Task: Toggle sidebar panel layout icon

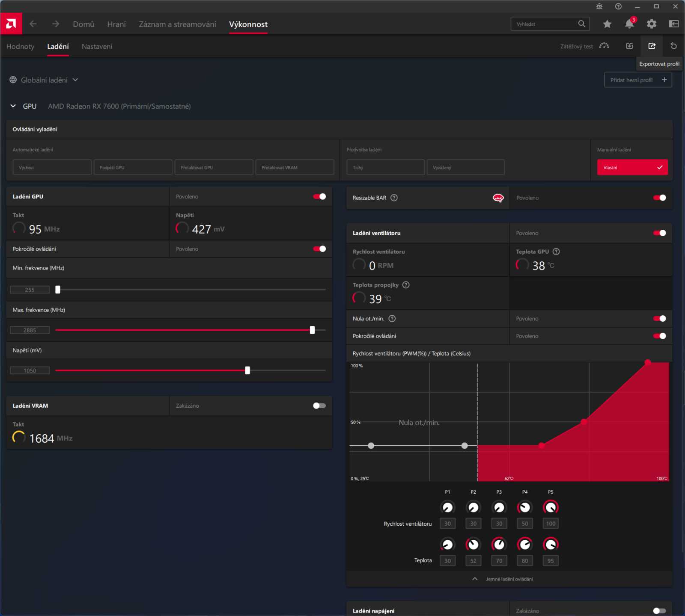Action: click(x=674, y=24)
